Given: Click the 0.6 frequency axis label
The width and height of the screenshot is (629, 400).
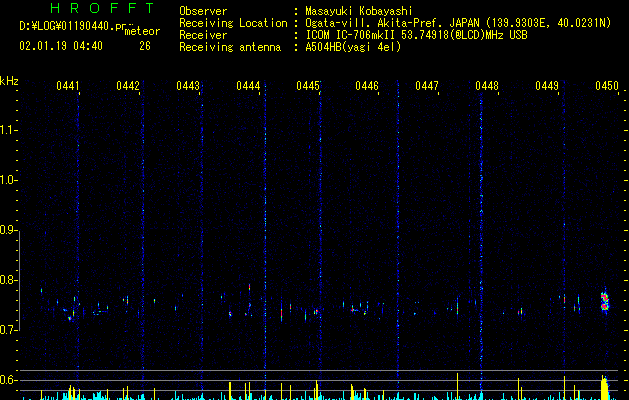Looking at the screenshot, I should [9, 380].
